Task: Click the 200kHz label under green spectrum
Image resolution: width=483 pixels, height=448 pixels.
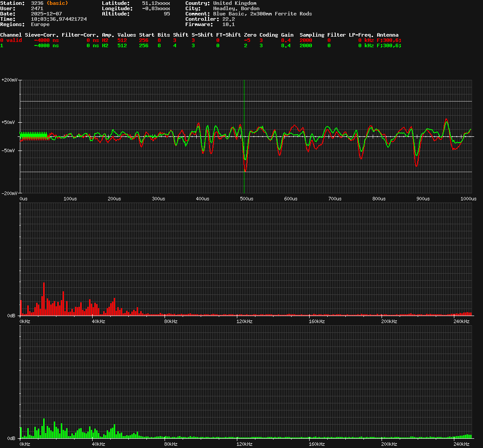Action: (x=389, y=444)
